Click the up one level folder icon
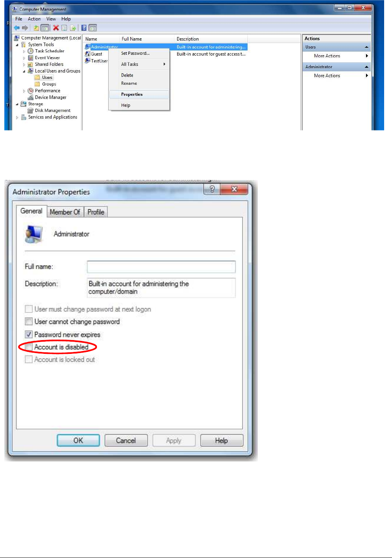 tap(36, 28)
